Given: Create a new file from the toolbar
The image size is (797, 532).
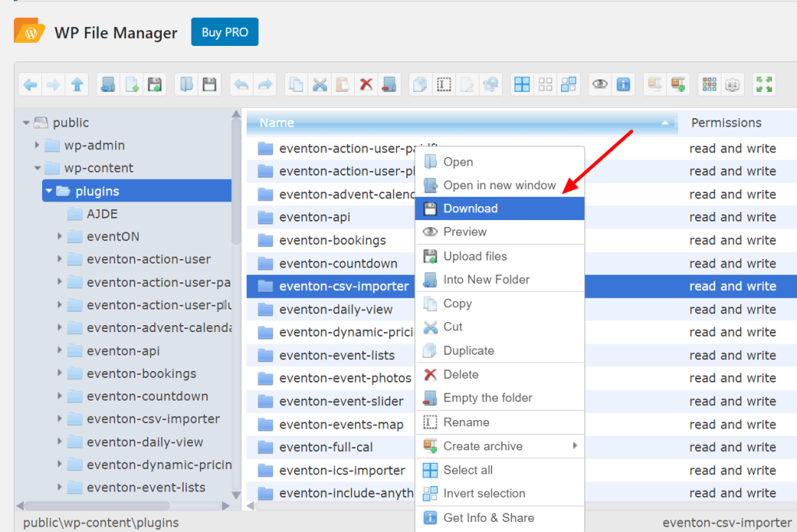Looking at the screenshot, I should [x=132, y=84].
